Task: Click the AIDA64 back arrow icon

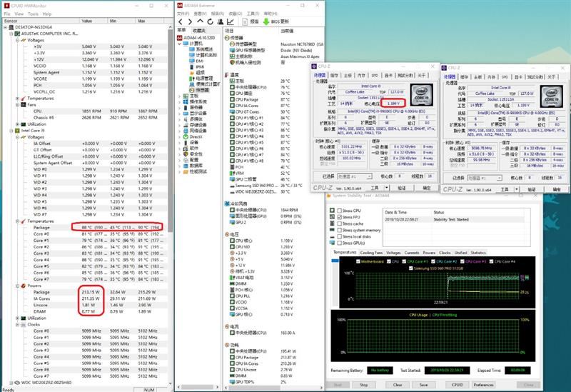Action: click(x=181, y=21)
